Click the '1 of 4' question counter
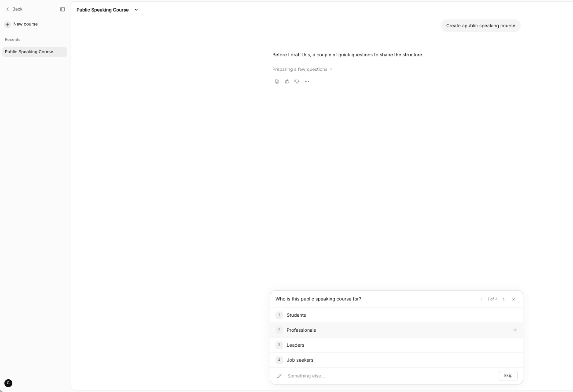The height and width of the screenshot is (392, 573). pyautogui.click(x=492, y=299)
